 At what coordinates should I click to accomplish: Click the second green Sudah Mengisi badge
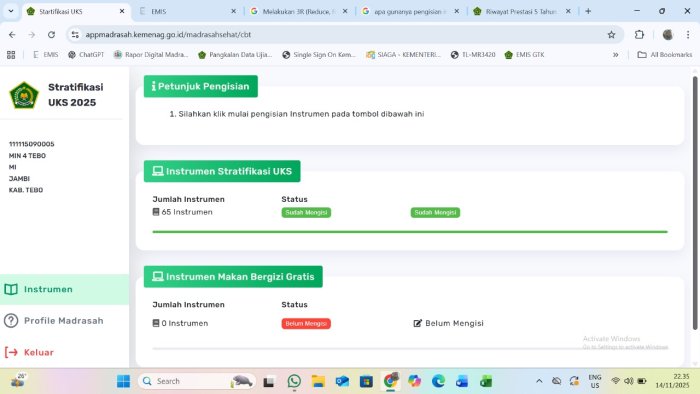[435, 212]
